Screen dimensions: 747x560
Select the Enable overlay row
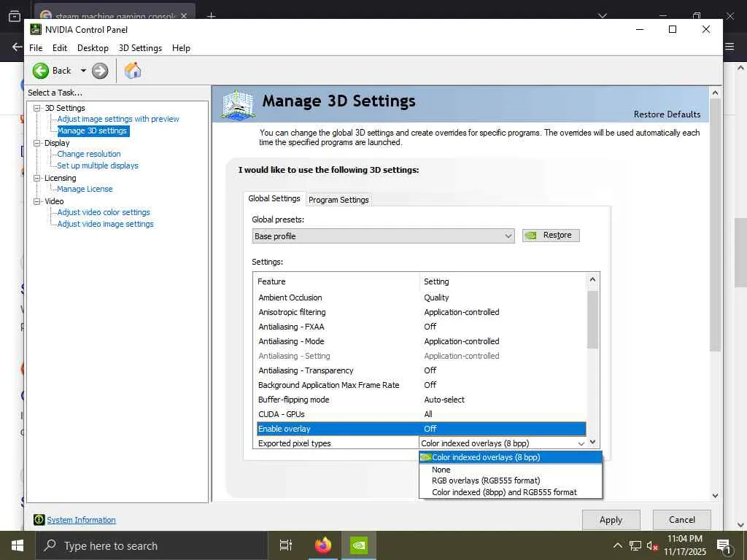[x=422, y=429]
